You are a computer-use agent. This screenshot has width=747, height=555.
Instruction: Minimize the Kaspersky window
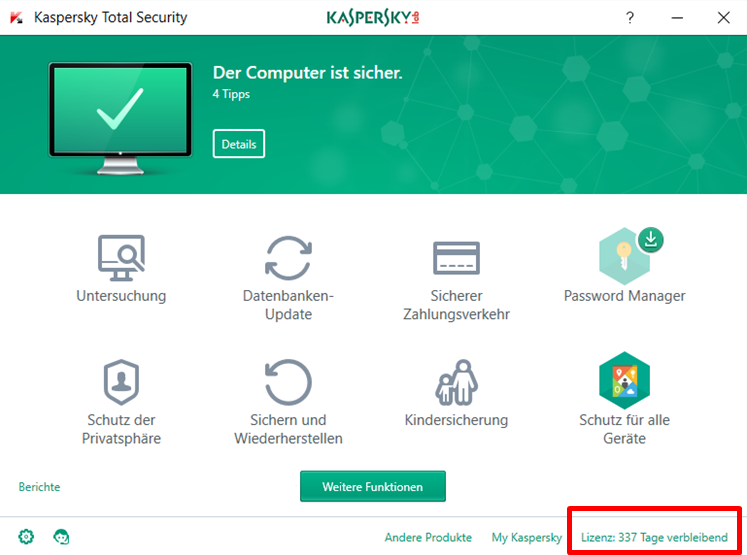[x=677, y=18]
